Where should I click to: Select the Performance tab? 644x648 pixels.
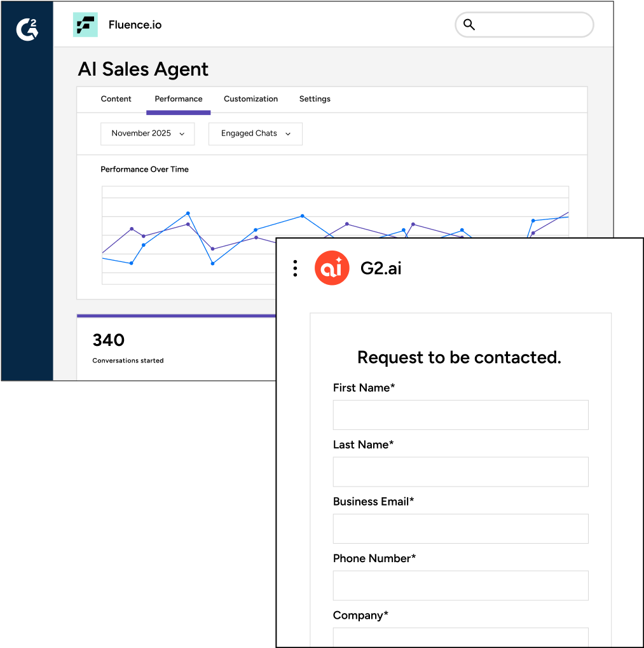click(179, 99)
